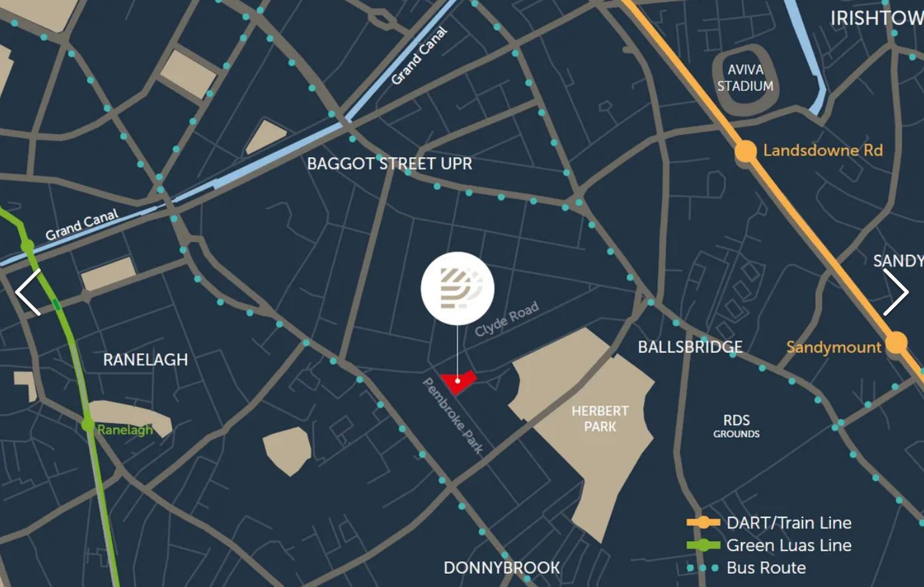Select the Ballsbridge district label
Viewport: 924px width, 587px height.
pos(690,347)
